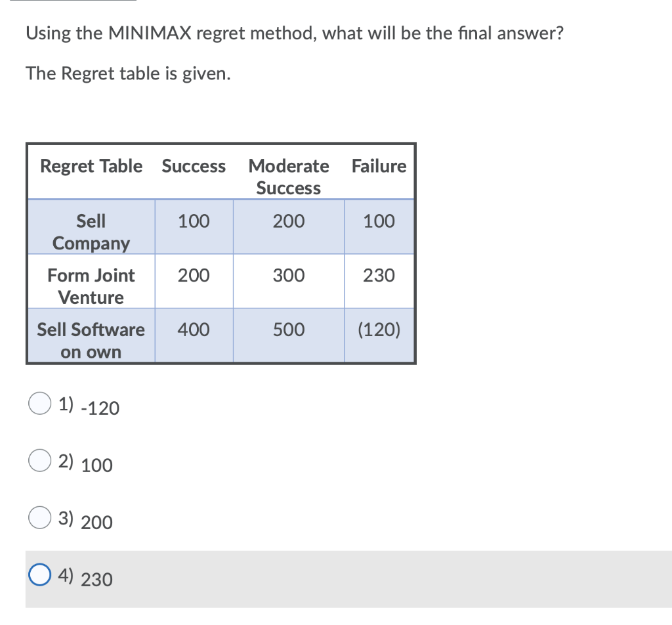Click the cell with 230 under Failure
The width and height of the screenshot is (672, 625).
[x=379, y=275]
